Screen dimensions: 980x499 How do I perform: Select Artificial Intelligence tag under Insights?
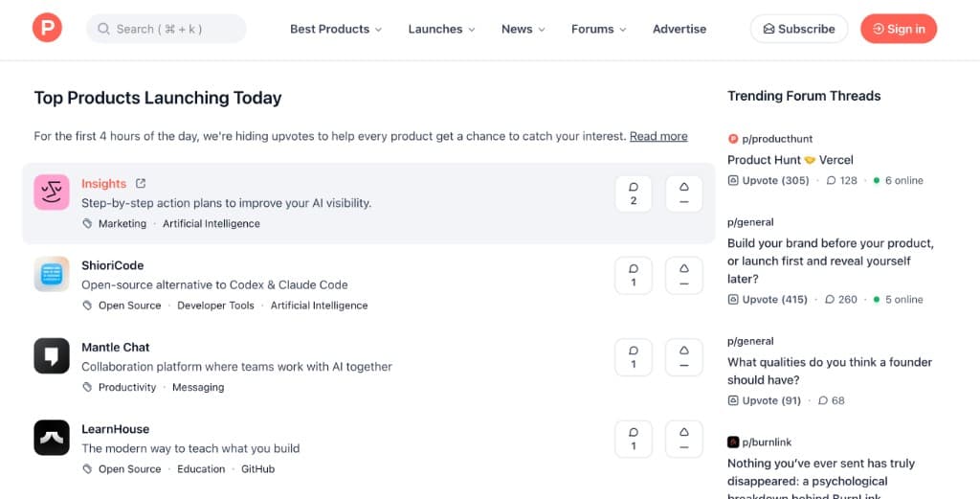point(212,224)
